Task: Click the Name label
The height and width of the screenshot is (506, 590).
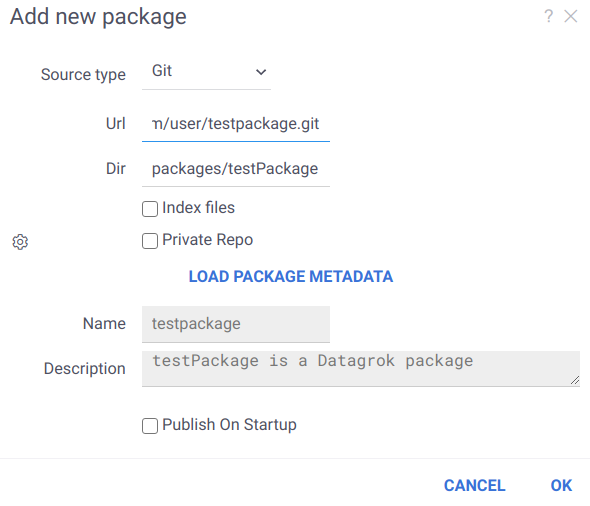Action: (104, 324)
